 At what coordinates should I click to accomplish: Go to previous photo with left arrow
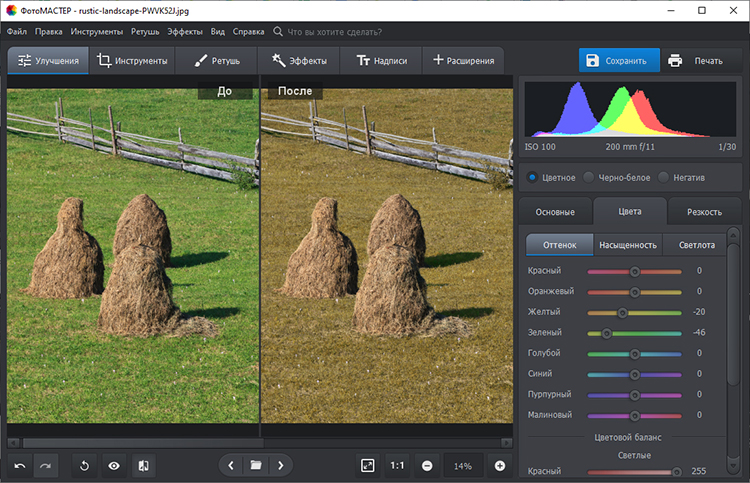point(231,465)
